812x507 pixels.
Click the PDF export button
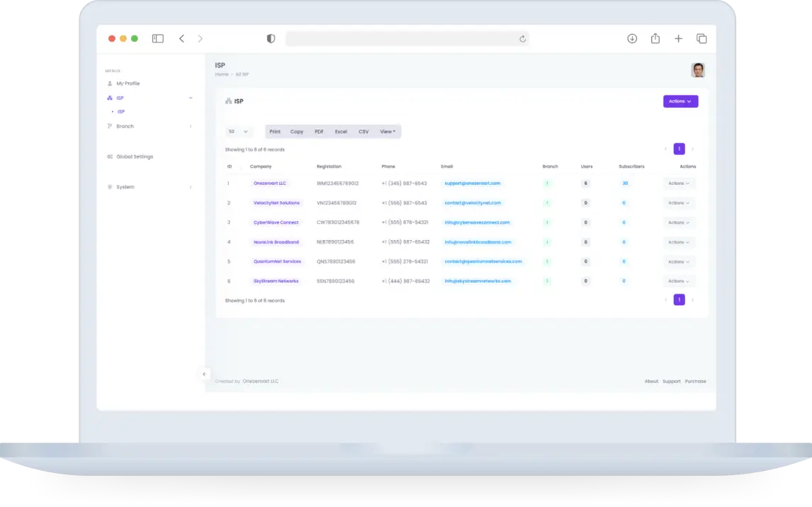click(x=319, y=132)
